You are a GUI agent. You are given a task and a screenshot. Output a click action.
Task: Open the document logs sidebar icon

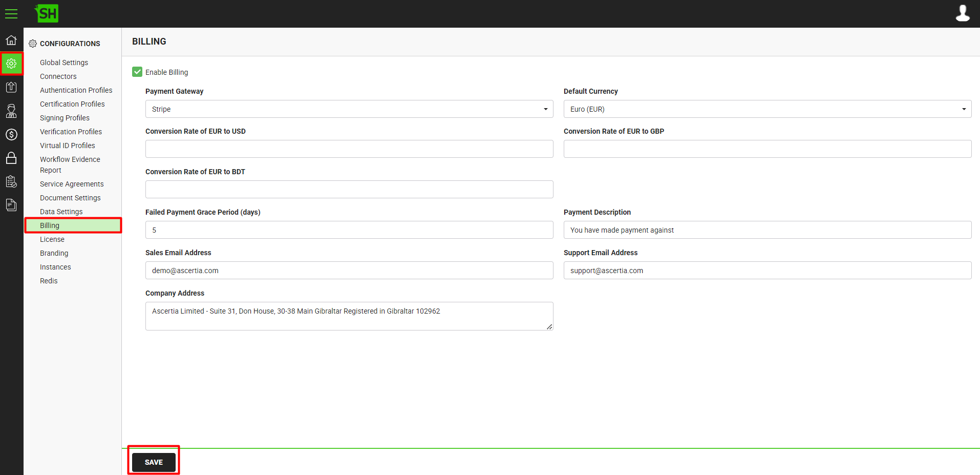tap(11, 205)
